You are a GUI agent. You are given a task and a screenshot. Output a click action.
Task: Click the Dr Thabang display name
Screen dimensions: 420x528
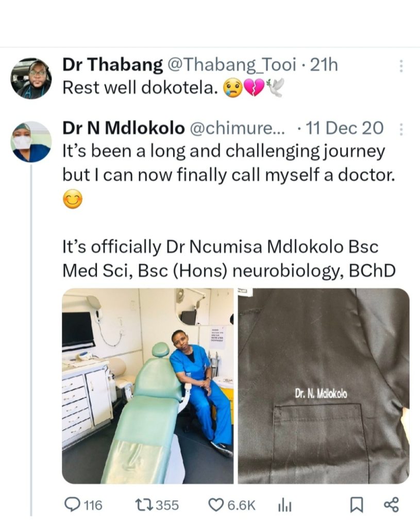pos(111,65)
